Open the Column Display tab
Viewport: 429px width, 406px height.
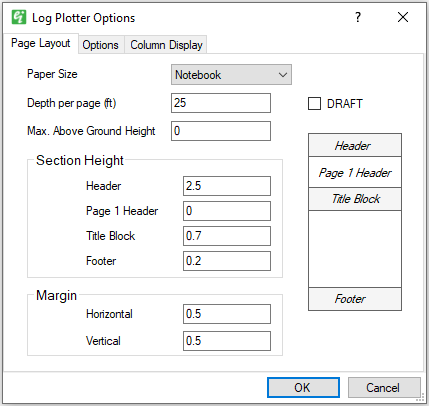[x=166, y=45]
